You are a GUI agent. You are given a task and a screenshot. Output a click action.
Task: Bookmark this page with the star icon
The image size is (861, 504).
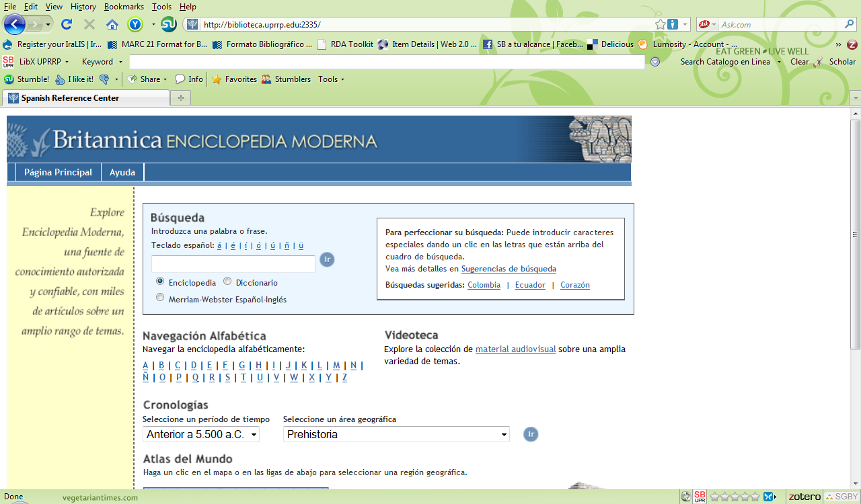(x=661, y=25)
